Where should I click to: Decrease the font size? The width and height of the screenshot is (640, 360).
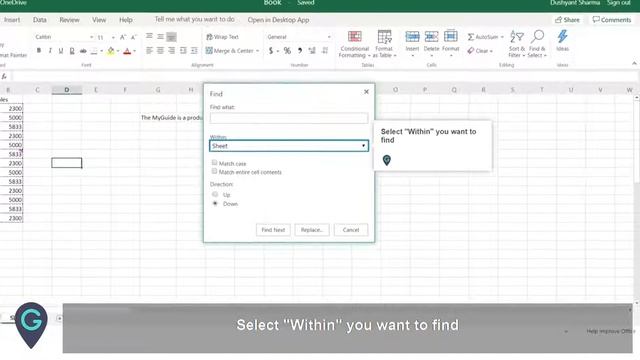coord(133,37)
